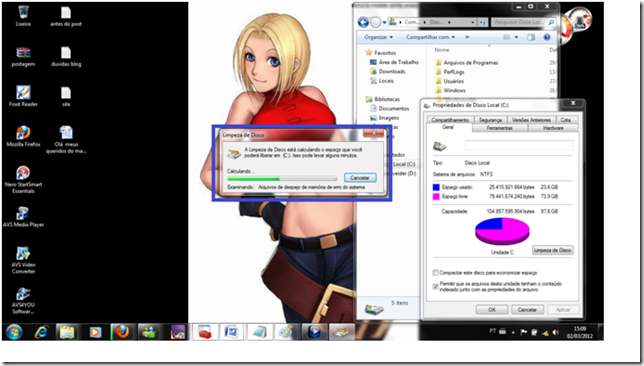Open the 'site' desktop file
The width and height of the screenshot is (644, 366).
pos(66,96)
